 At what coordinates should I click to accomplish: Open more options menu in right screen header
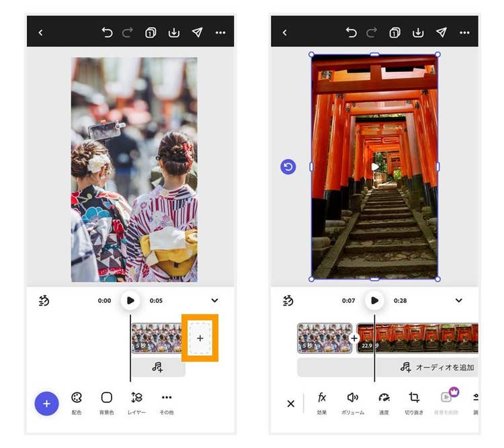tap(464, 32)
